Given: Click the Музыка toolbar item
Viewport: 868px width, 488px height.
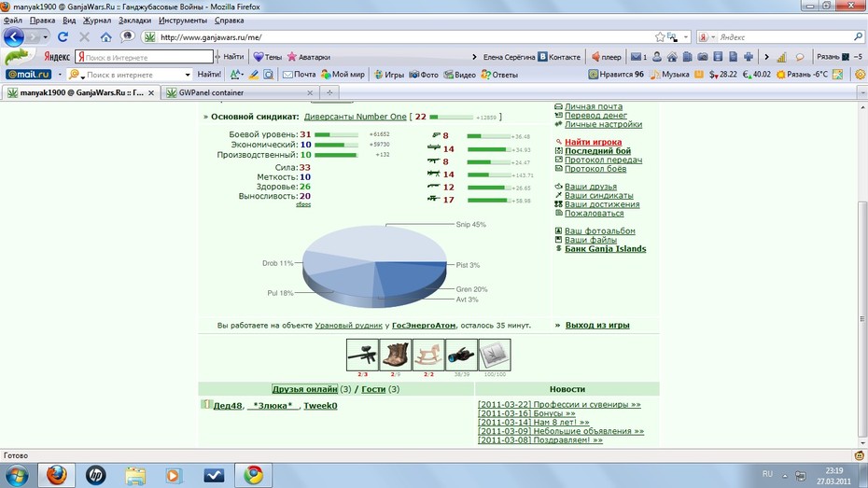Looking at the screenshot, I should point(669,74).
